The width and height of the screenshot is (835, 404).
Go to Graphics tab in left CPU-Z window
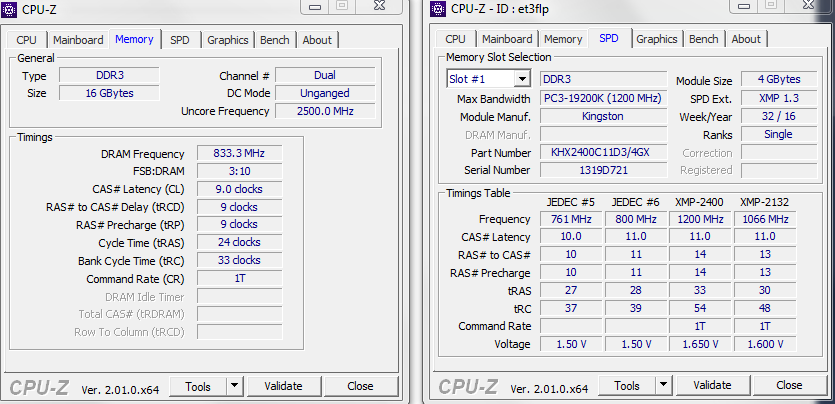[228, 40]
